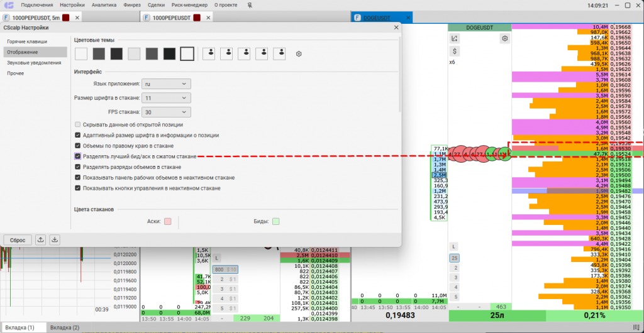Switch to Вкладка (2) workspace tab
The image size is (644, 333).
[x=65, y=328]
